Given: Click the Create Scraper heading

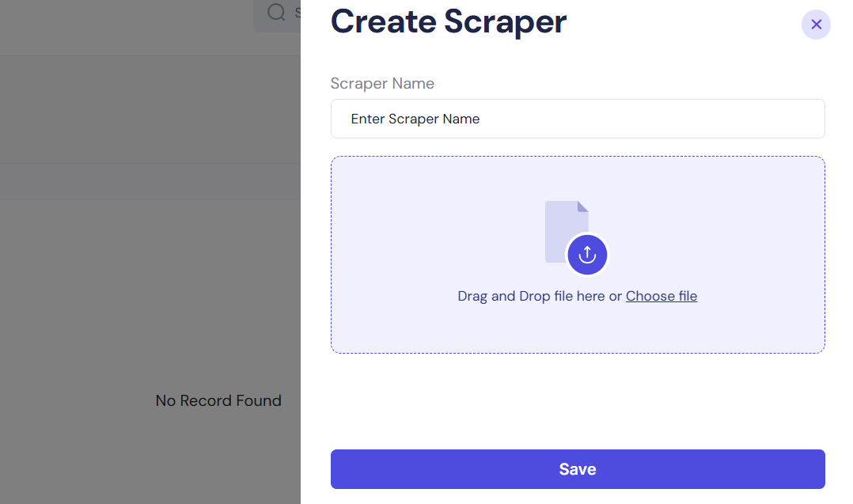Looking at the screenshot, I should (448, 21).
